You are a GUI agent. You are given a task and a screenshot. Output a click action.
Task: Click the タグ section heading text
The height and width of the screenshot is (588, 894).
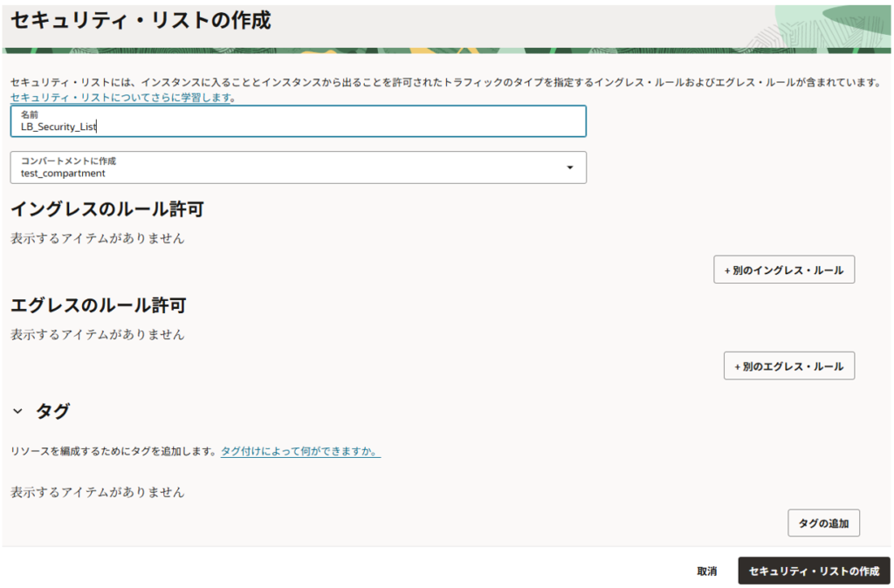click(x=52, y=411)
